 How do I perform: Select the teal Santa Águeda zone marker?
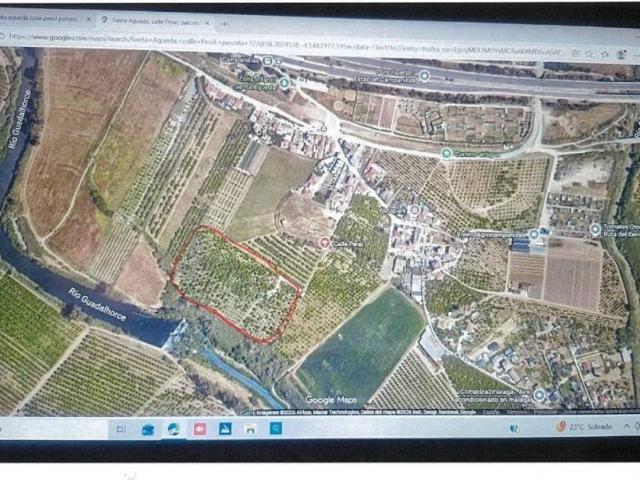pyautogui.click(x=284, y=83)
